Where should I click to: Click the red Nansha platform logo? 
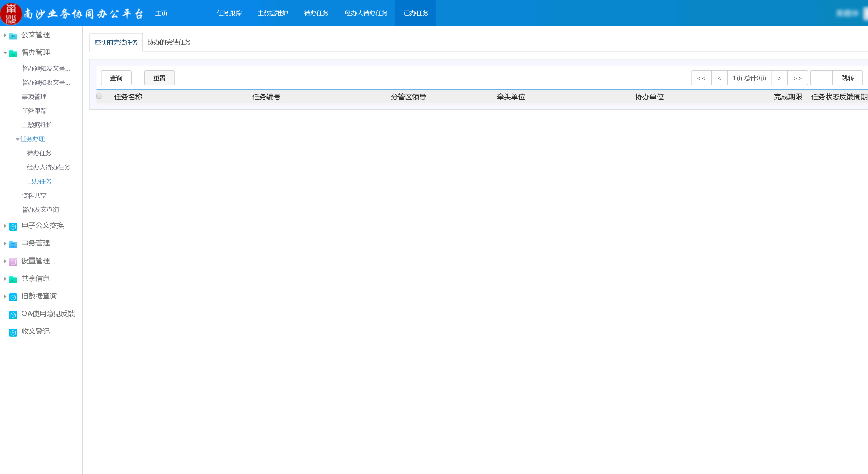(11, 14)
